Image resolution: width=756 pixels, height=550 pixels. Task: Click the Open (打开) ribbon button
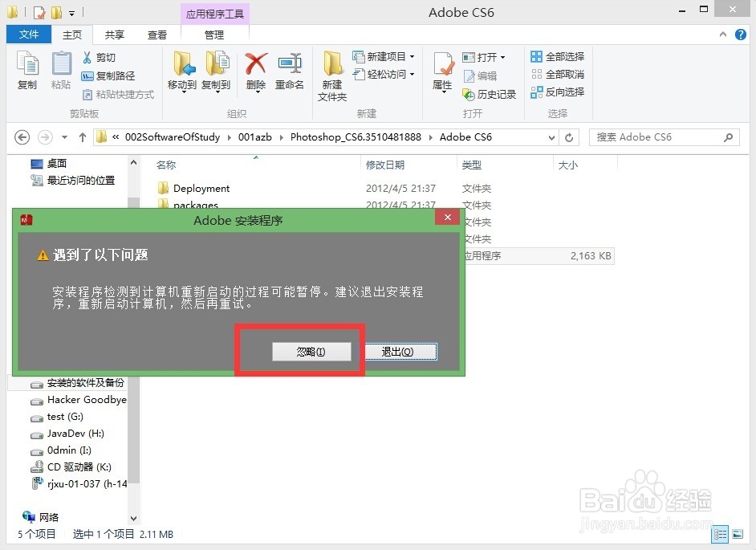pyautogui.click(x=484, y=58)
